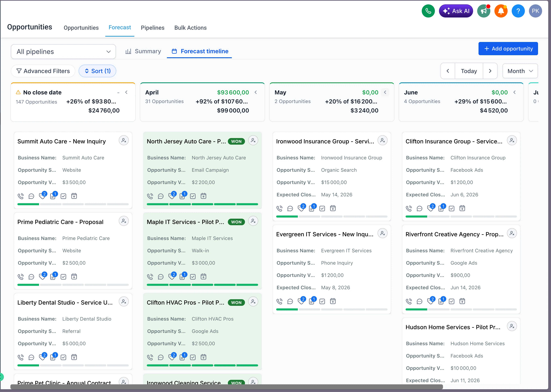Screen dimensions: 551x392
Task: Click task checkbox icon on Liberty Dental Studio card
Action: point(63,358)
